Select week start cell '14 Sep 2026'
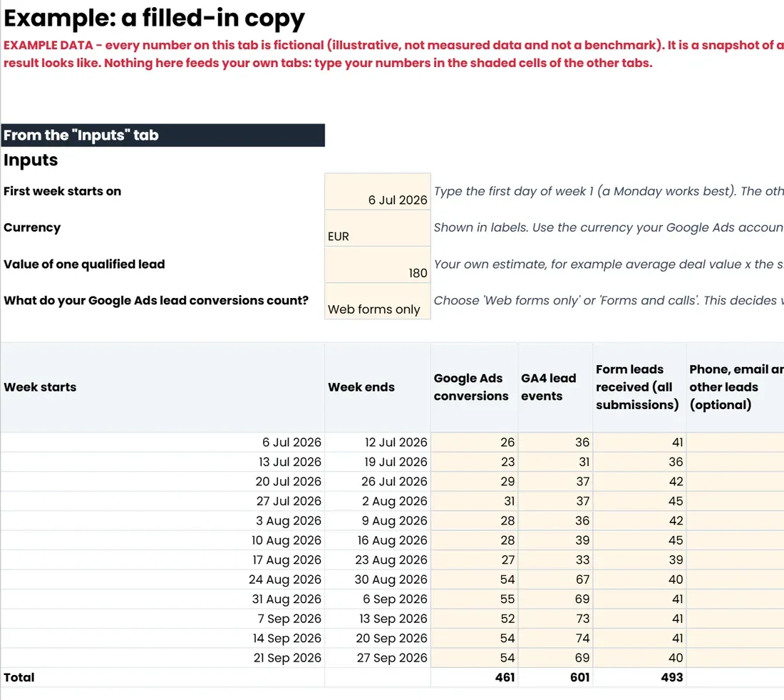 (163, 639)
